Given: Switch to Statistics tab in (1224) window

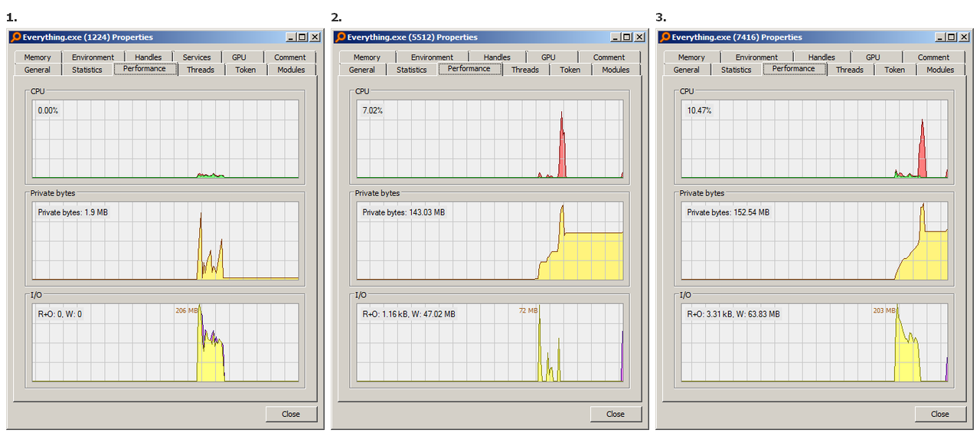Looking at the screenshot, I should pos(87,70).
